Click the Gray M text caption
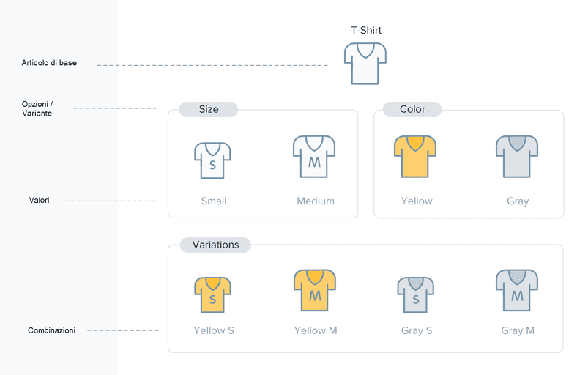The height and width of the screenshot is (375, 588). point(518,331)
